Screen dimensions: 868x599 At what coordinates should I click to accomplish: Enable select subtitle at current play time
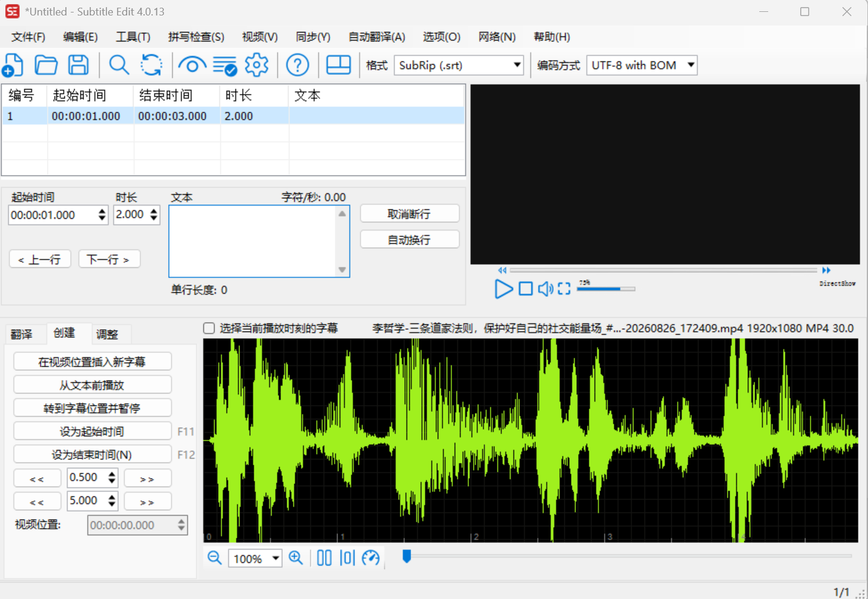click(x=209, y=328)
